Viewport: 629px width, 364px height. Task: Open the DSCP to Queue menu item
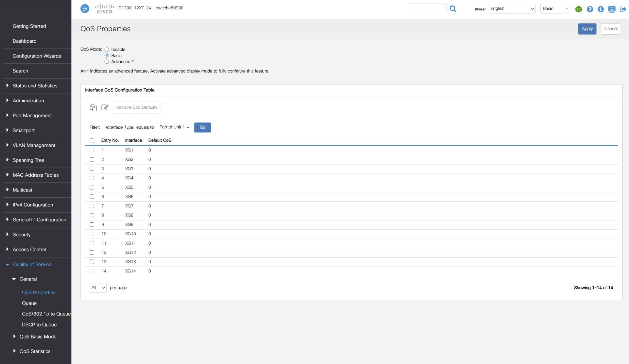tap(39, 325)
